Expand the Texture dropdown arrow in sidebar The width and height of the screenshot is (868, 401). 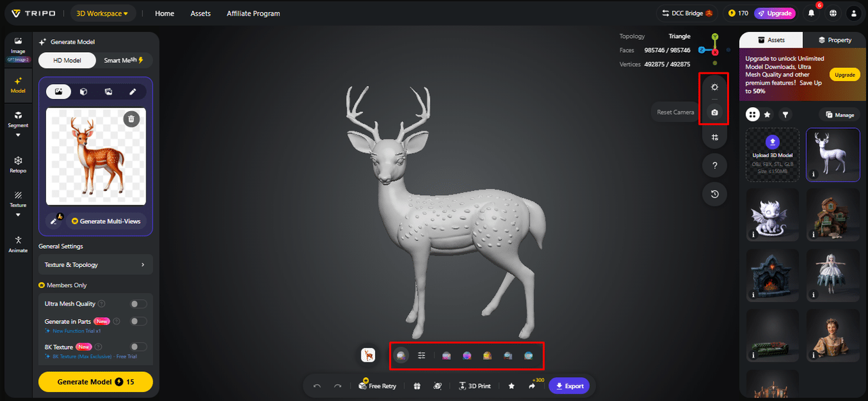coord(18,215)
